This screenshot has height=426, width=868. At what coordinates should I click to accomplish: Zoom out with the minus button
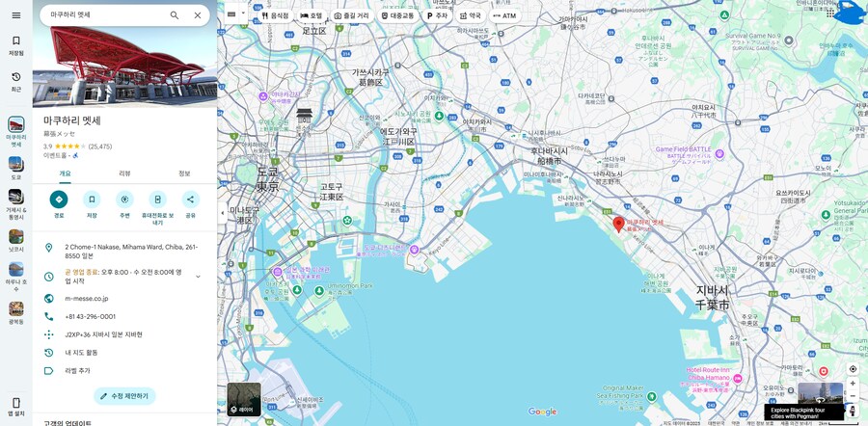coord(853,396)
